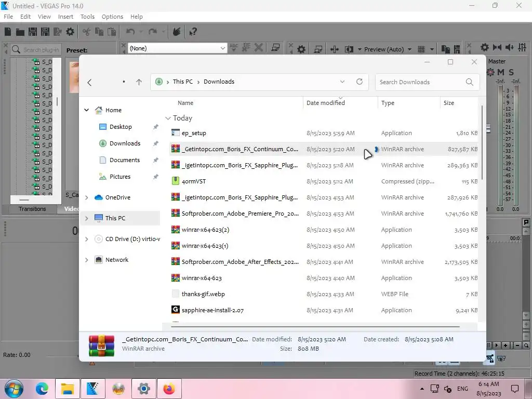Open the File menu in VEGAS
Screen dimensions: 532x399
(x=8, y=17)
